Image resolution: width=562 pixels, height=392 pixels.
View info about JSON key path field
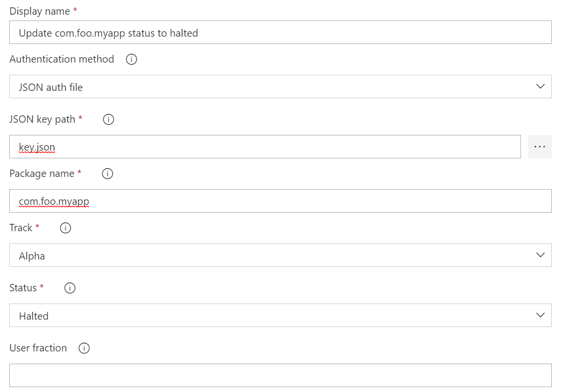[x=108, y=119]
